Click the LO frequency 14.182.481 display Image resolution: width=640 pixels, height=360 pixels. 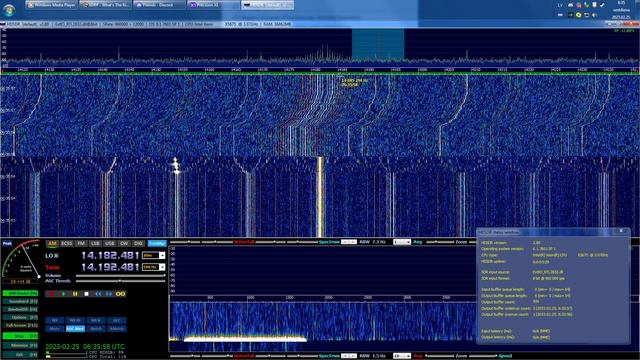110,256
